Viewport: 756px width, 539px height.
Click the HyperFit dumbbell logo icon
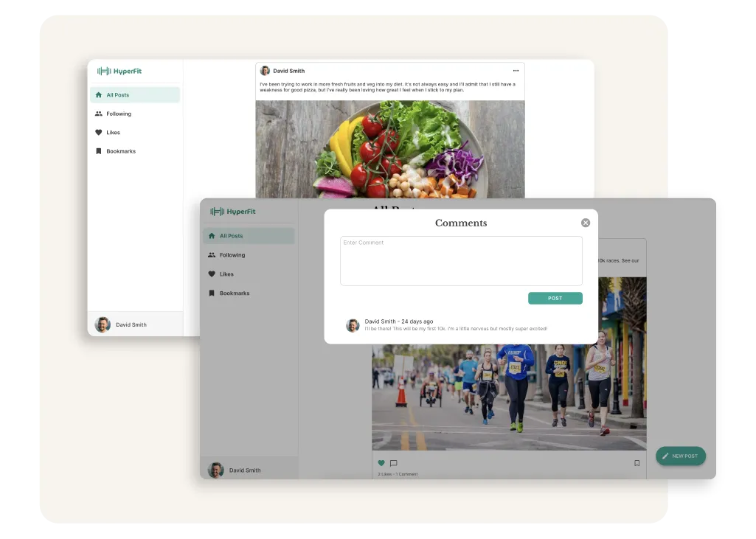pyautogui.click(x=216, y=212)
